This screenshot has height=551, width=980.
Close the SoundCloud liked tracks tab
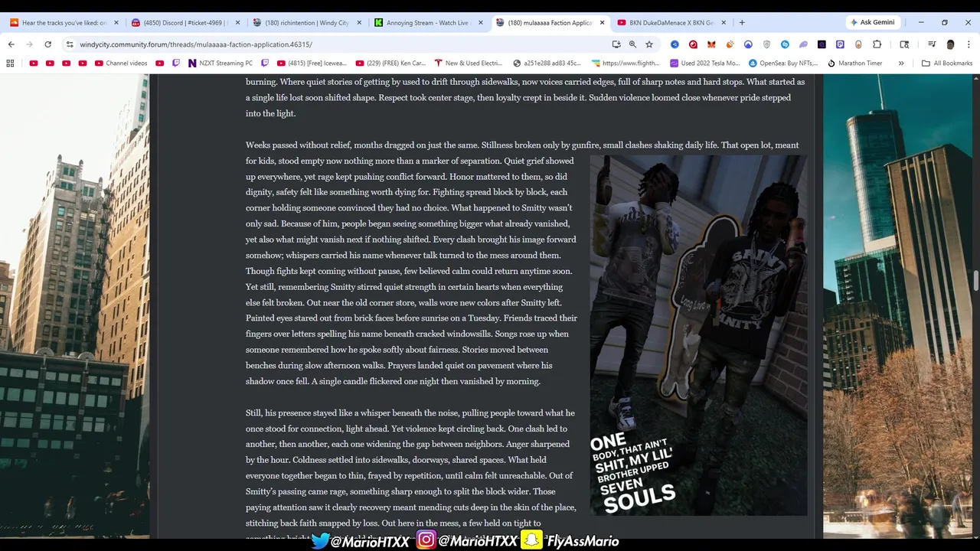(x=116, y=23)
